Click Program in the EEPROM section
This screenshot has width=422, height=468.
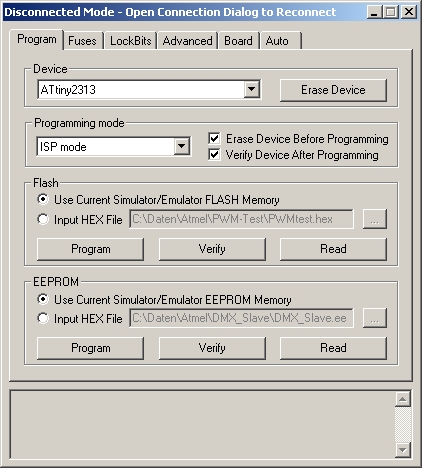point(90,348)
